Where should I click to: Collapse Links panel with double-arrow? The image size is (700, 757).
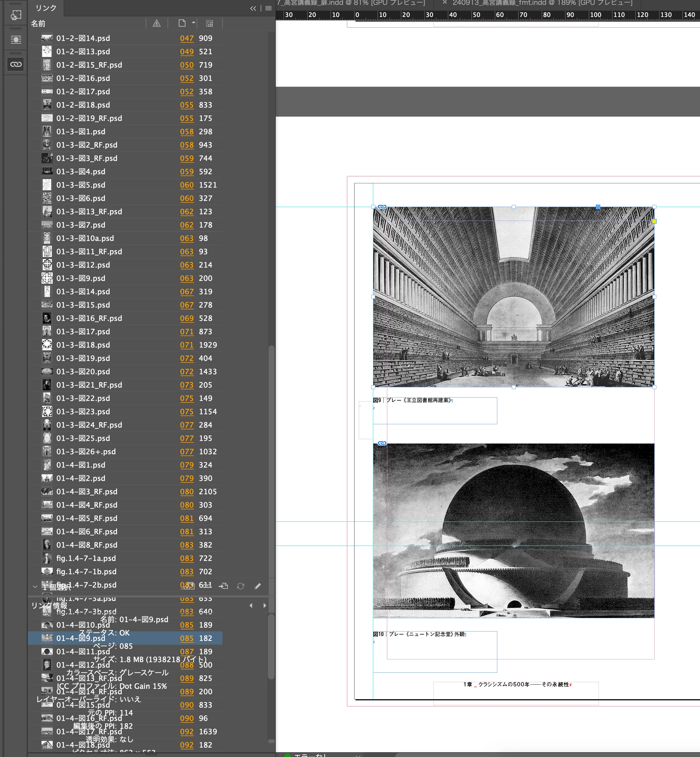click(253, 8)
